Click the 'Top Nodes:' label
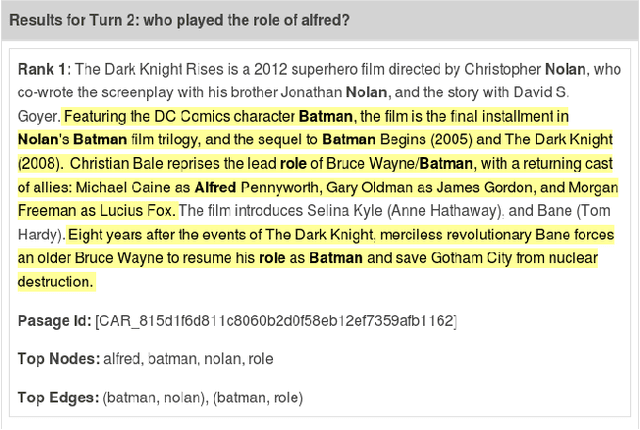 58,358
